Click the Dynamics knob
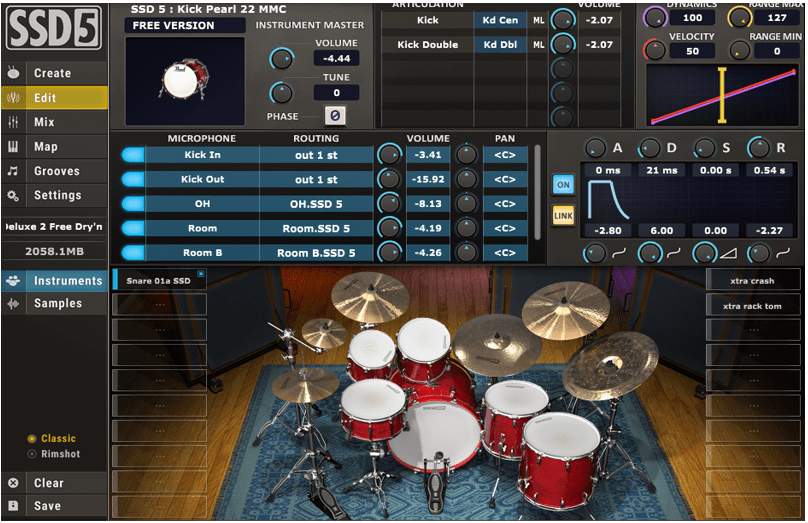The width and height of the screenshot is (808, 523). pyautogui.click(x=656, y=17)
